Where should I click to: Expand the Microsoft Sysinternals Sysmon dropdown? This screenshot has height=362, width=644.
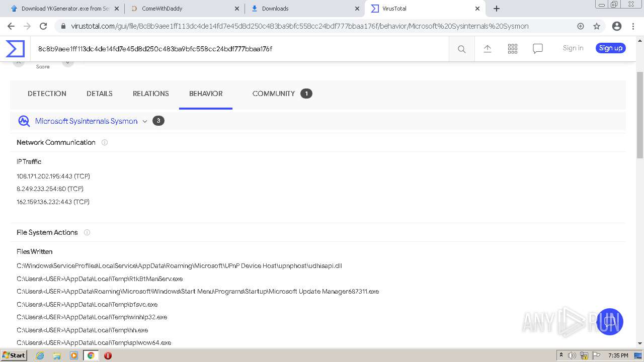point(145,121)
